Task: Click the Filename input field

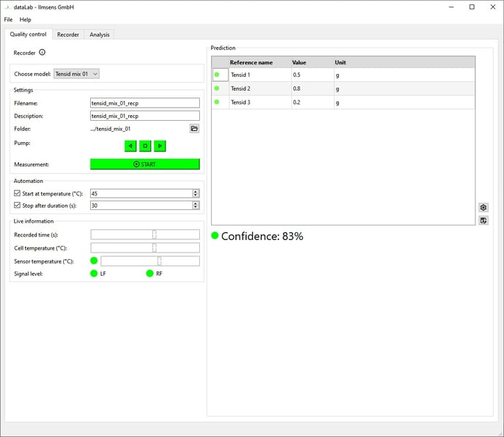Action: 144,103
